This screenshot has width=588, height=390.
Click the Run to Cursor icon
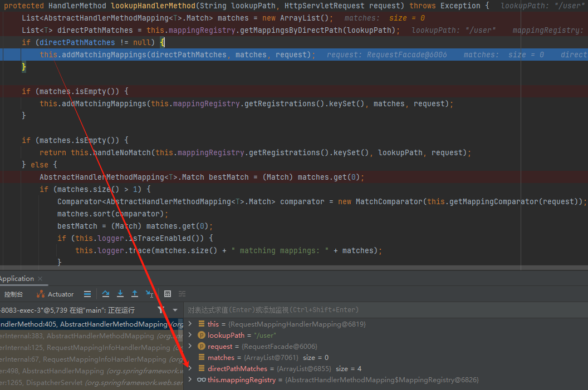150,294
